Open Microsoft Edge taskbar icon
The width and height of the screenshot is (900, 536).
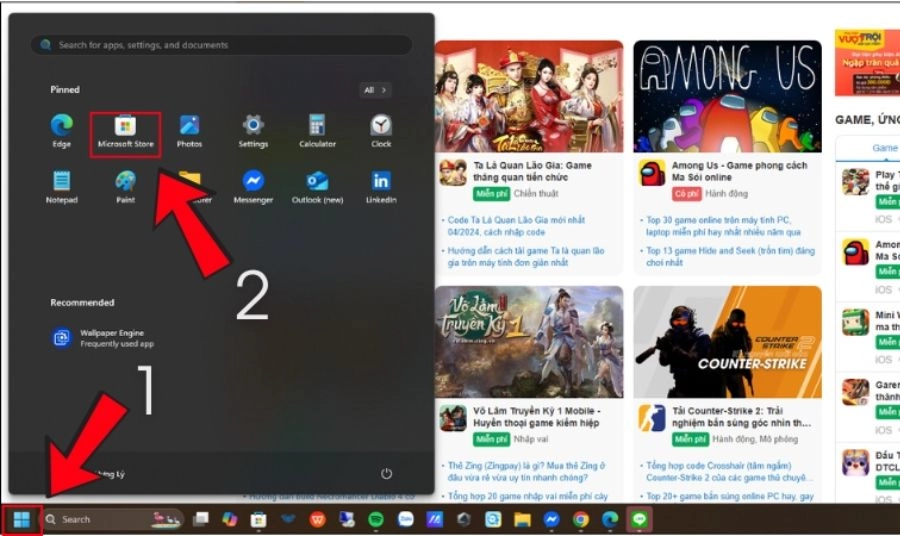tap(610, 519)
